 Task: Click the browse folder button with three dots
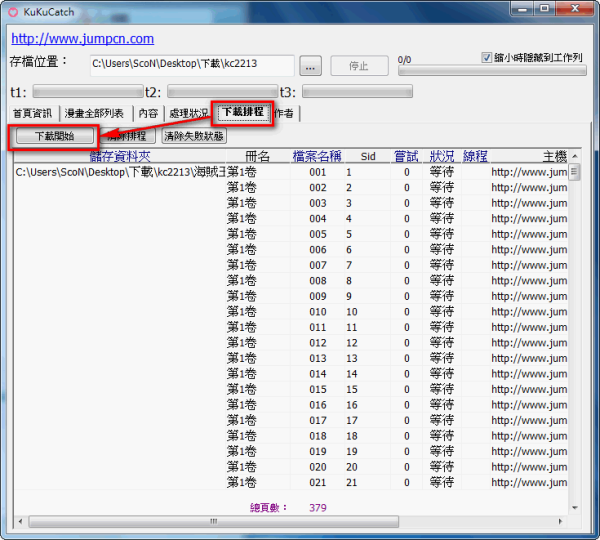[x=310, y=66]
